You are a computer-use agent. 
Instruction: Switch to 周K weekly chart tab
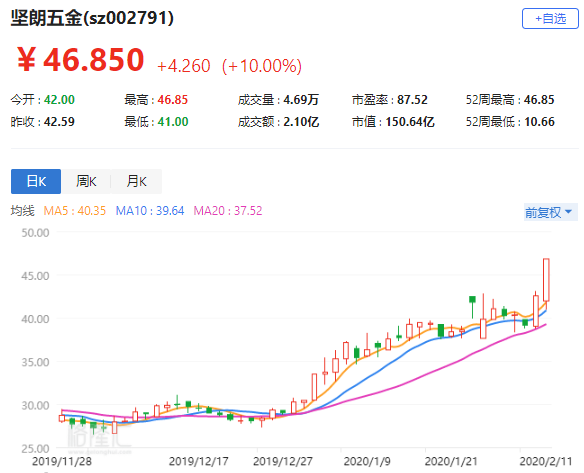86,181
